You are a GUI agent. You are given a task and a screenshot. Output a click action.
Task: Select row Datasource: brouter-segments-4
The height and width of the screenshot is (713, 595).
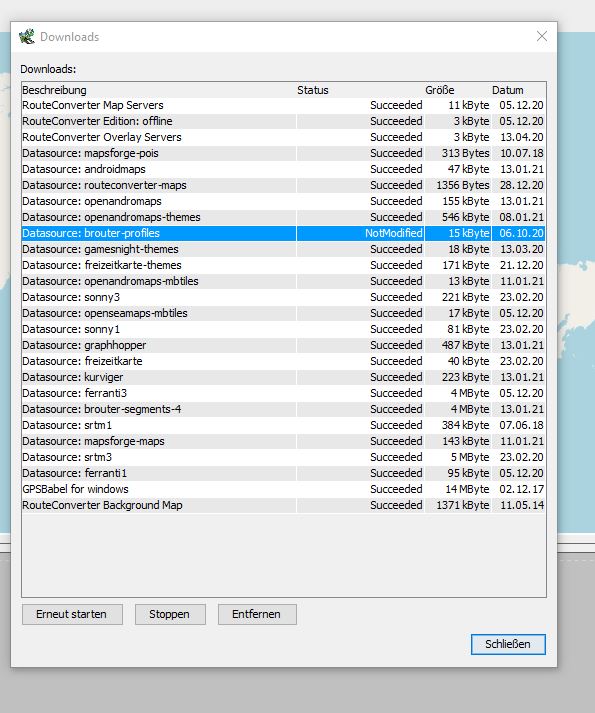pos(283,409)
